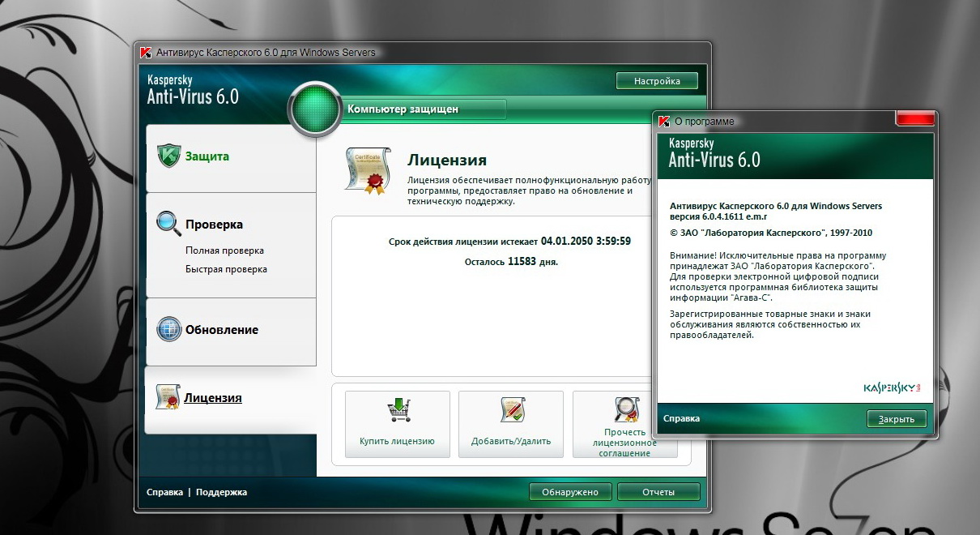This screenshot has width=980, height=535.
Task: Click the green status indicator orb
Action: (x=317, y=109)
